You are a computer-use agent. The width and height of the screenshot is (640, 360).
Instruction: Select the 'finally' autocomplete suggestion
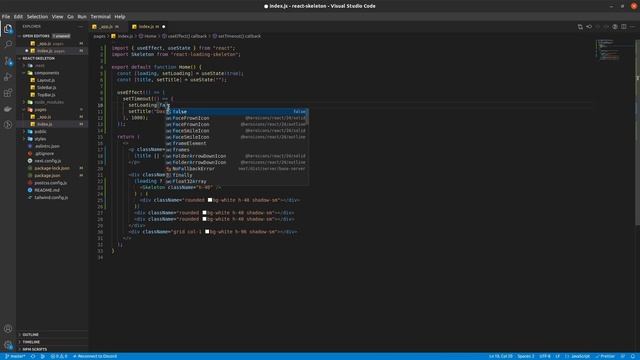click(x=237, y=175)
